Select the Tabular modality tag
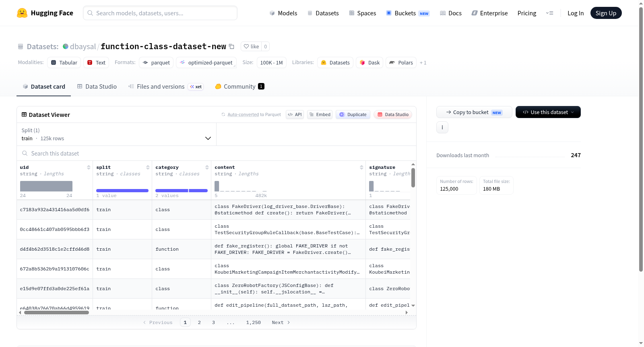The height and width of the screenshot is (347, 644). (64, 62)
